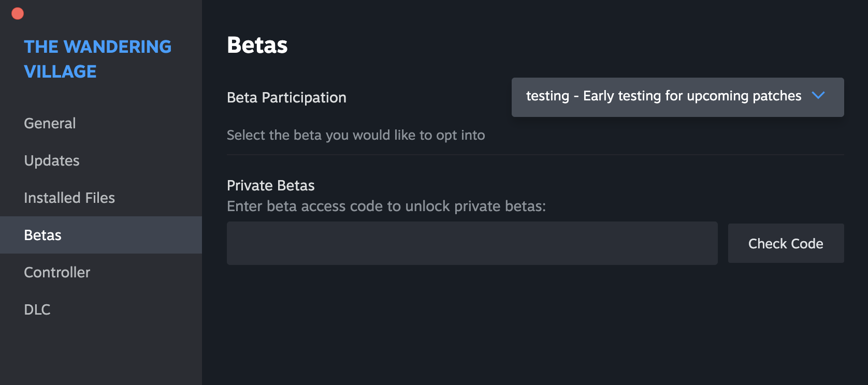Select the Betas sidebar item

(x=101, y=235)
